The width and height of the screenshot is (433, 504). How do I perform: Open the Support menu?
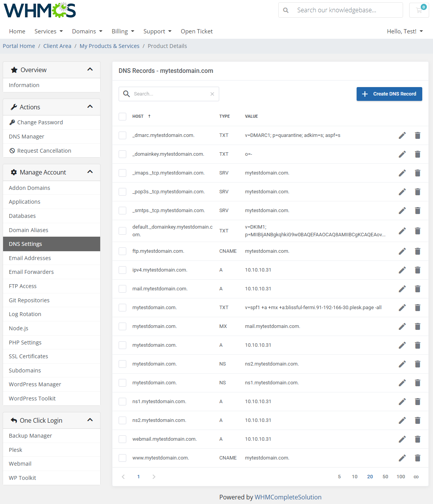157,31
